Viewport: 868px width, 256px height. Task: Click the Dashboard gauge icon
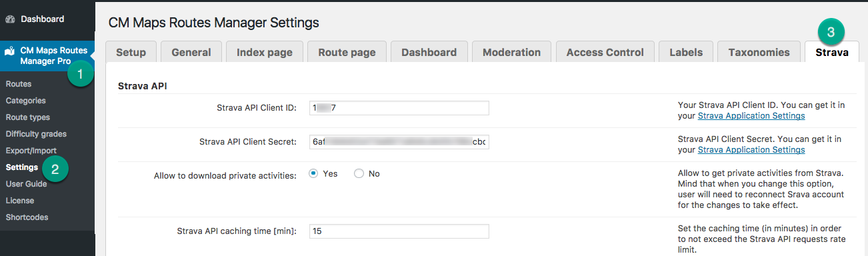pos(10,19)
